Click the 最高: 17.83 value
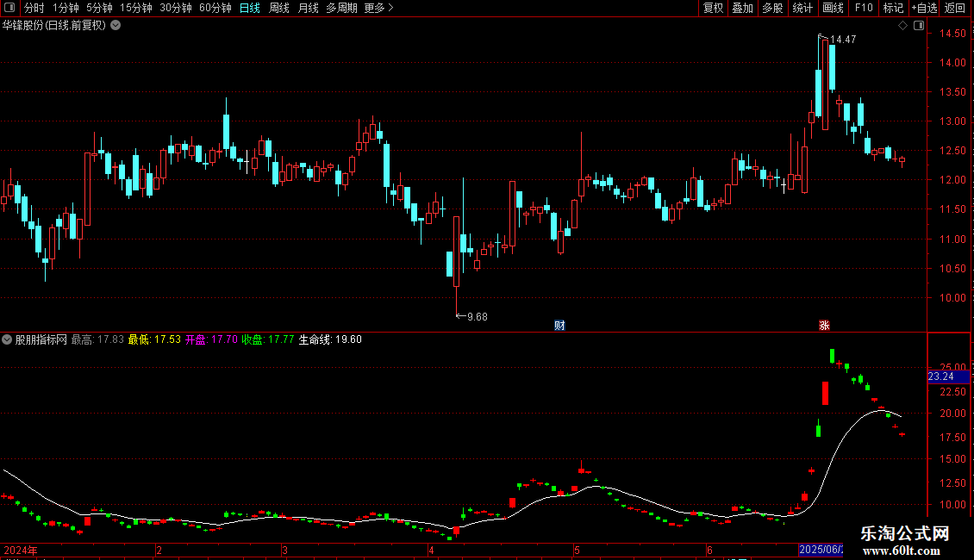Screen dimensions: 974x560 coord(97,339)
